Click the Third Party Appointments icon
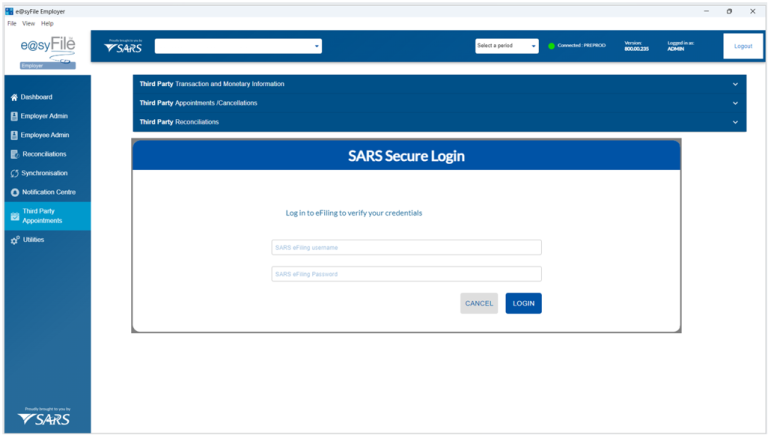Viewport: 768px width, 435px height. point(15,216)
